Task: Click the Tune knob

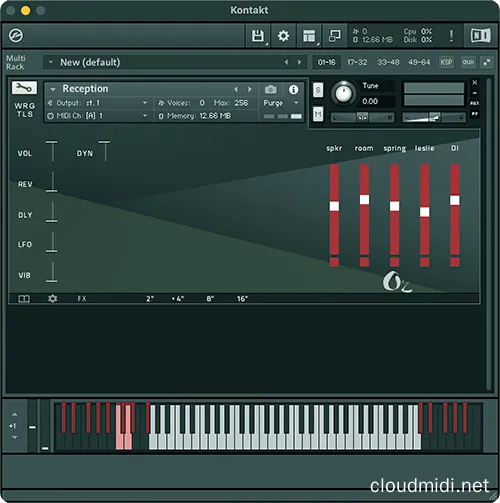Action: (x=343, y=93)
